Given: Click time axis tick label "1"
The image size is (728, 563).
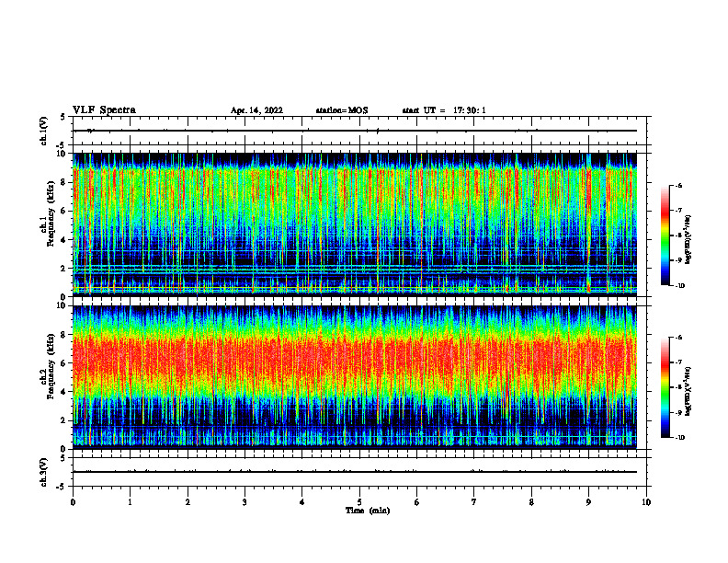Looking at the screenshot, I should pos(131,502).
